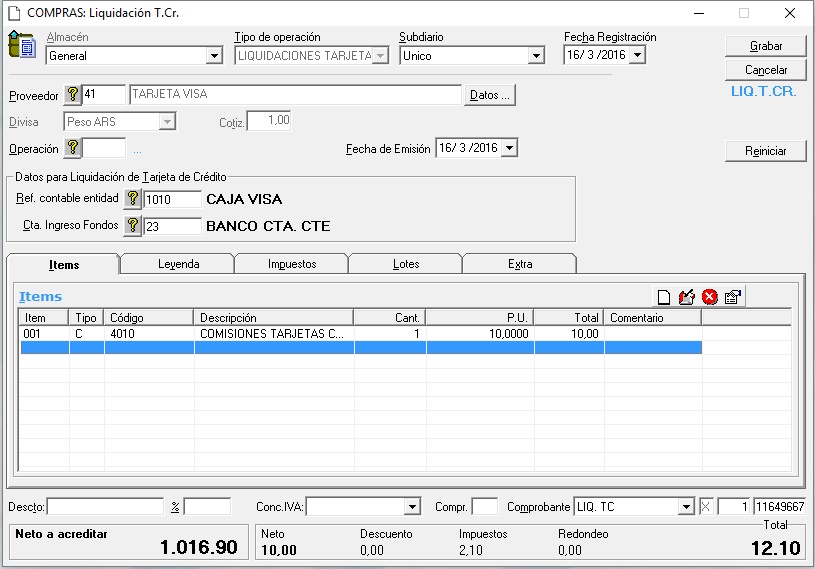Viewport: 815px width, 569px height.
Task: Click the Fecha Registración date 16/3/2016
Action: [596, 55]
